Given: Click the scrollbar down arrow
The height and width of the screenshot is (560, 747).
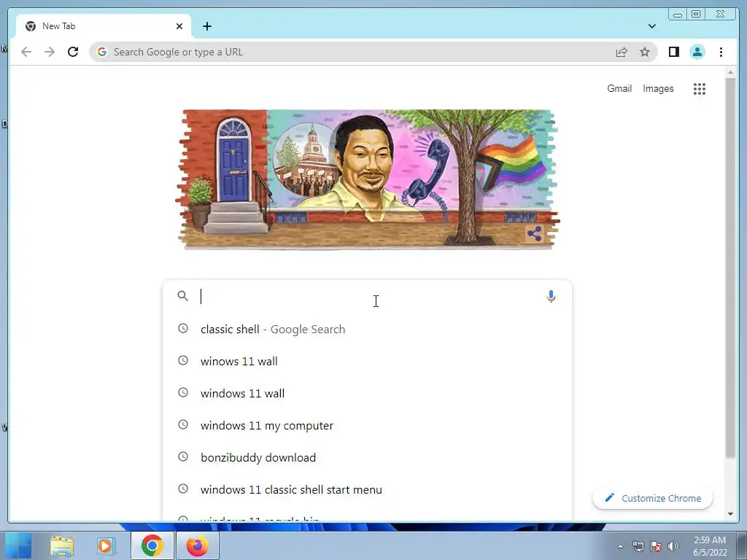Looking at the screenshot, I should (x=730, y=514).
